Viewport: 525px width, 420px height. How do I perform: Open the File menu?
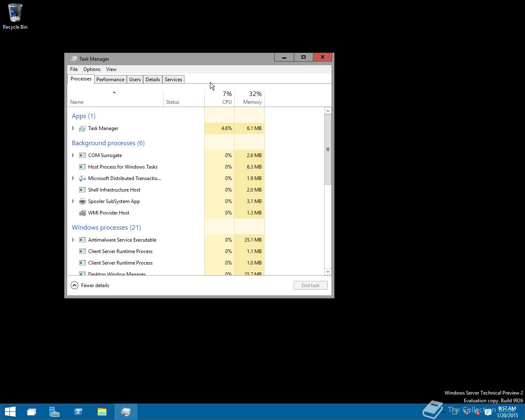tap(74, 69)
